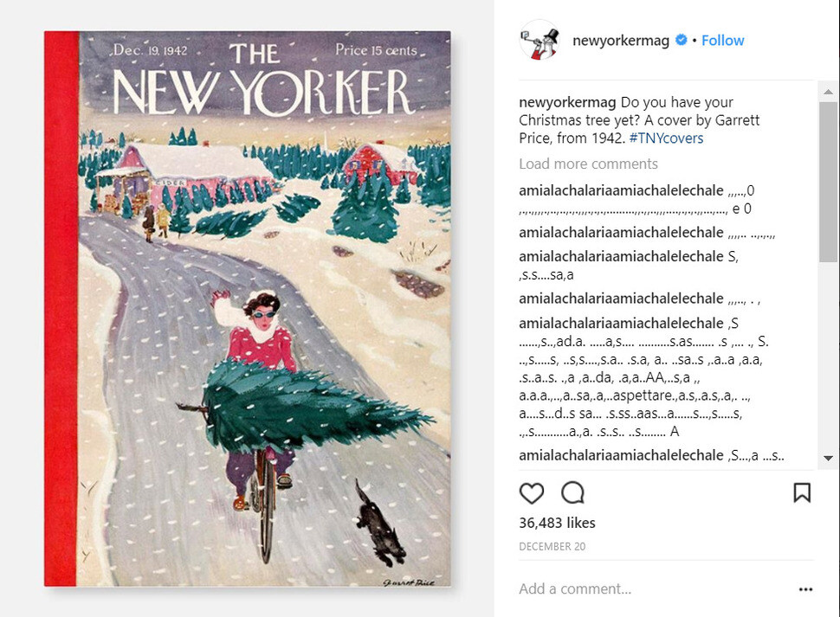
Task: Load more comments
Action: pyautogui.click(x=588, y=164)
